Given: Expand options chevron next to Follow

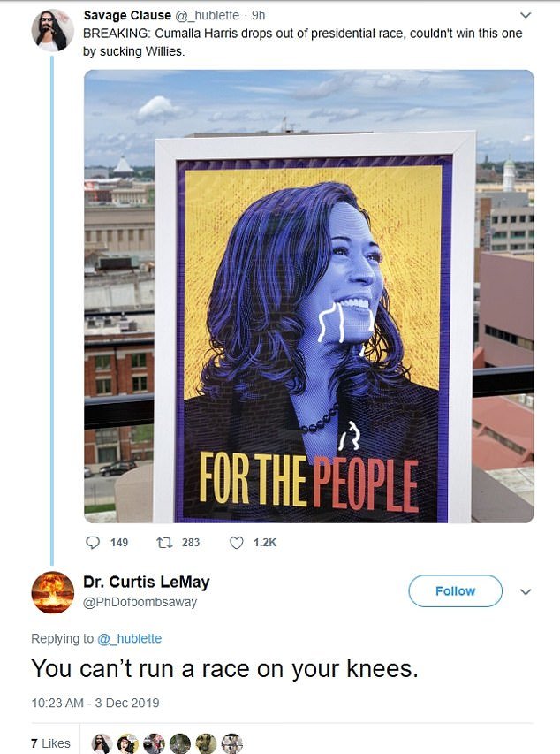Looking at the screenshot, I should coord(526,591).
